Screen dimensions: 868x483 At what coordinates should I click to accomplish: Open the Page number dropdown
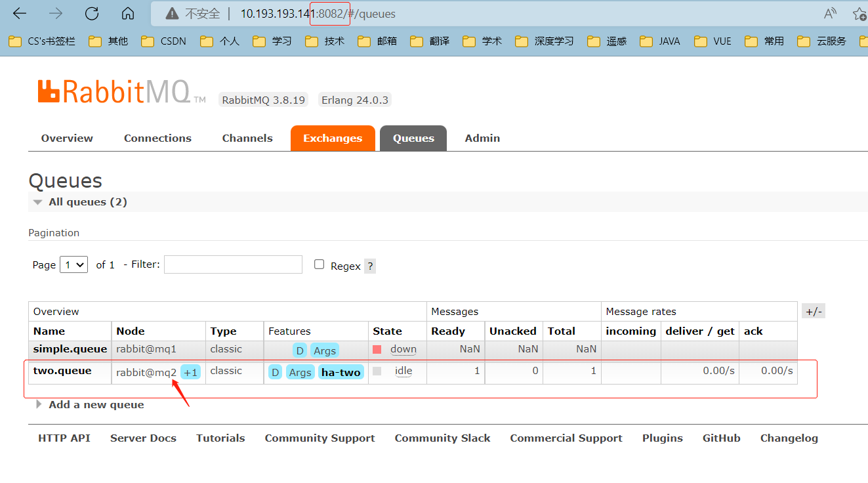tap(73, 264)
